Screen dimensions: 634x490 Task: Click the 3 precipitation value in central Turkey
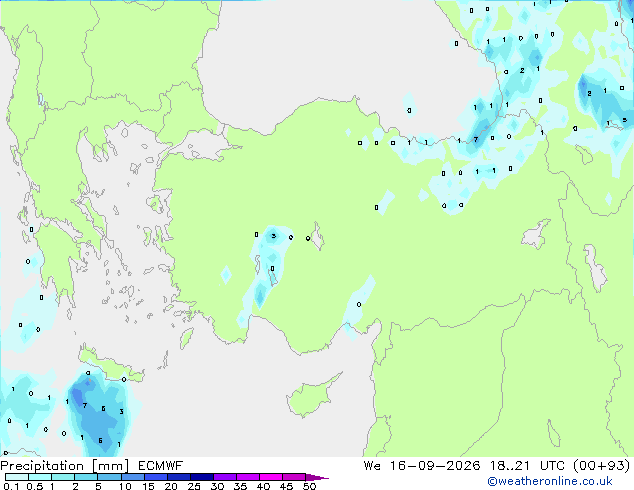(x=274, y=236)
